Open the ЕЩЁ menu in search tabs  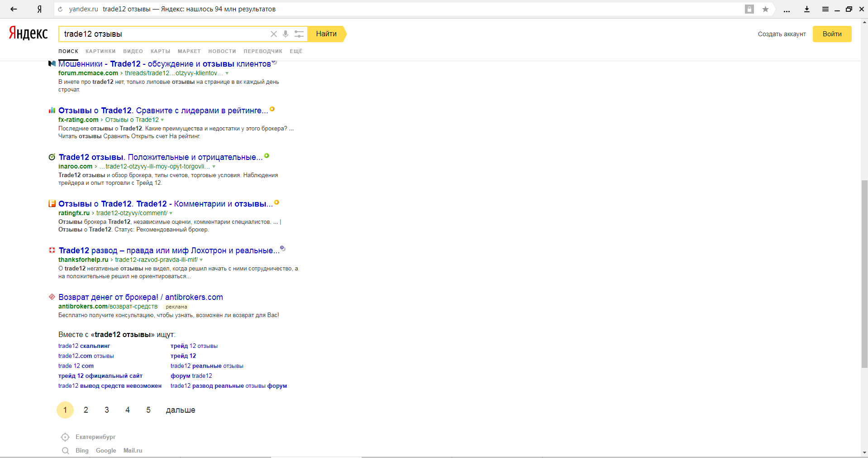coord(296,51)
